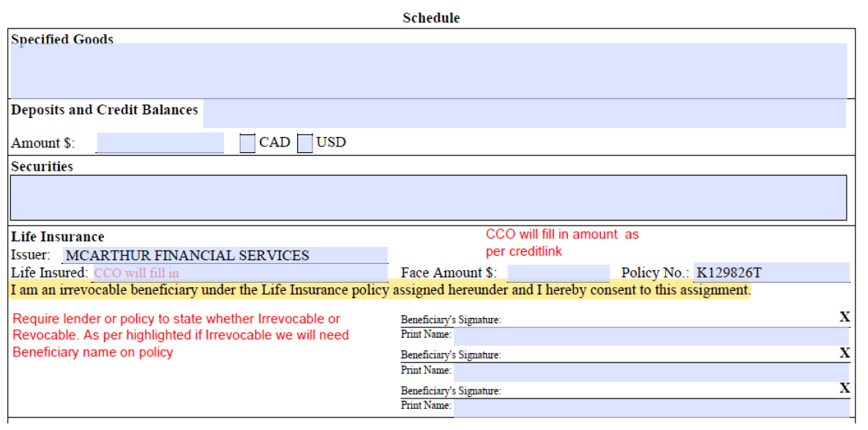Click the 'Policy No.:' label
The image size is (868, 430).
point(656,273)
